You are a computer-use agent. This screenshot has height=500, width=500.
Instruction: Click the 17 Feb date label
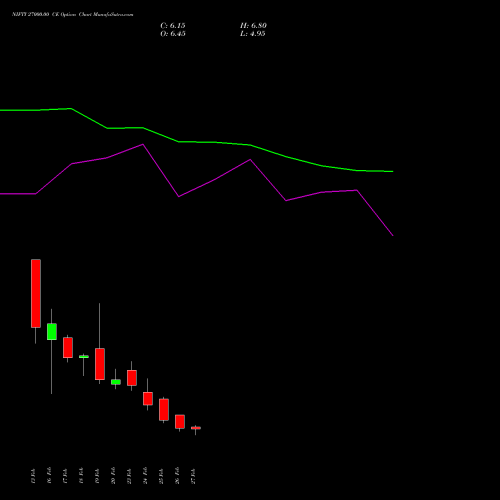(x=65, y=476)
